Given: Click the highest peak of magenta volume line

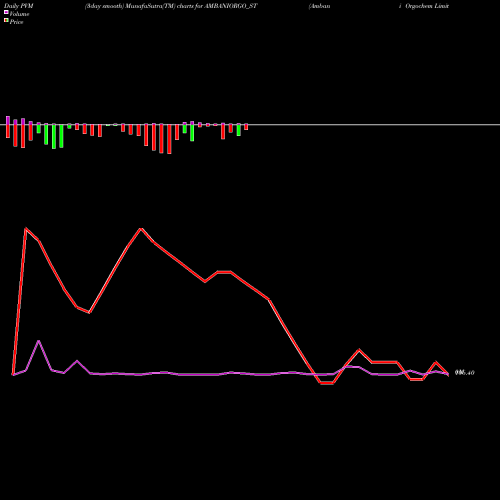Looking at the screenshot, I should point(39,341).
